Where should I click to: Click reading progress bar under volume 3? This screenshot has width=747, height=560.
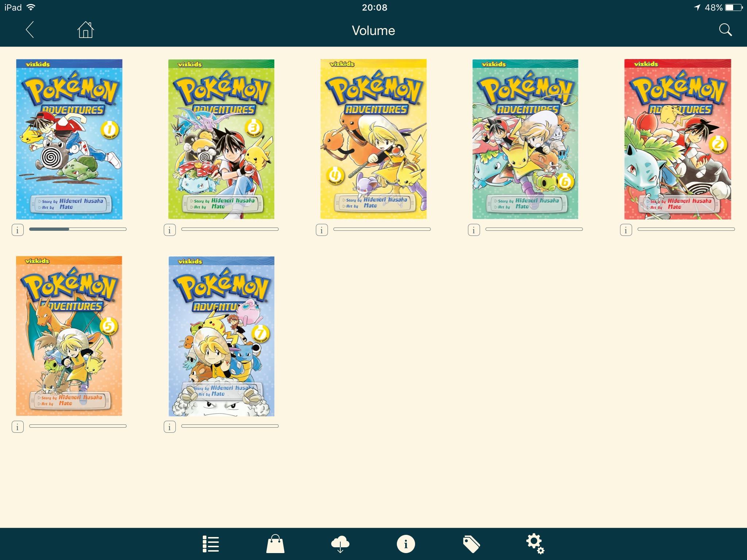[x=230, y=229]
